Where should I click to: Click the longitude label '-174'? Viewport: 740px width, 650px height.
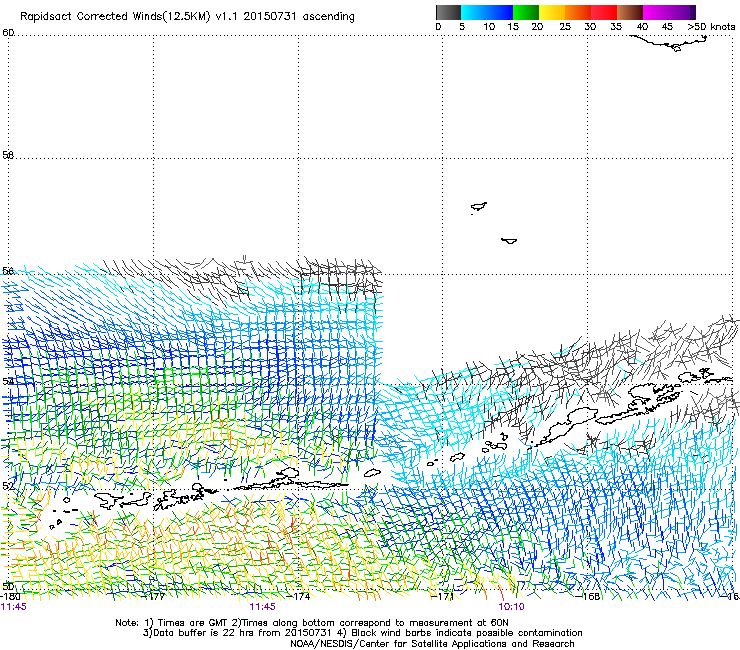point(299,596)
